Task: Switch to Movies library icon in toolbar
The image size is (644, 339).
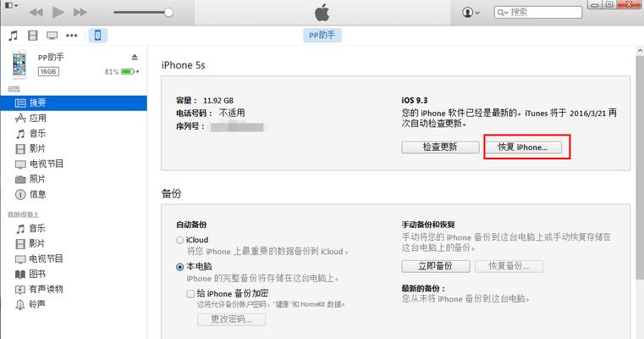Action: pyautogui.click(x=32, y=36)
